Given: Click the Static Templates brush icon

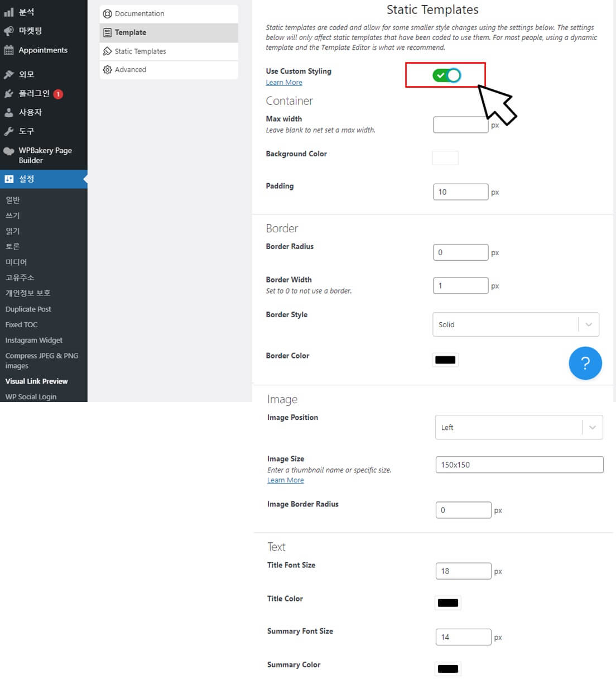Looking at the screenshot, I should pos(108,51).
